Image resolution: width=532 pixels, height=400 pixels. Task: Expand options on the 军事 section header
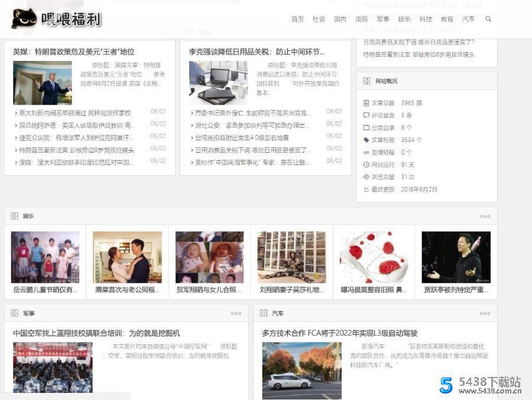pyautogui.click(x=236, y=314)
